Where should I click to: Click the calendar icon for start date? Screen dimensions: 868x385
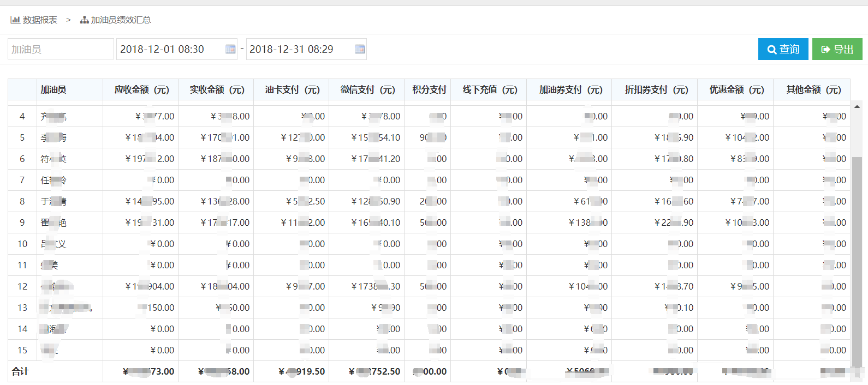pos(230,49)
